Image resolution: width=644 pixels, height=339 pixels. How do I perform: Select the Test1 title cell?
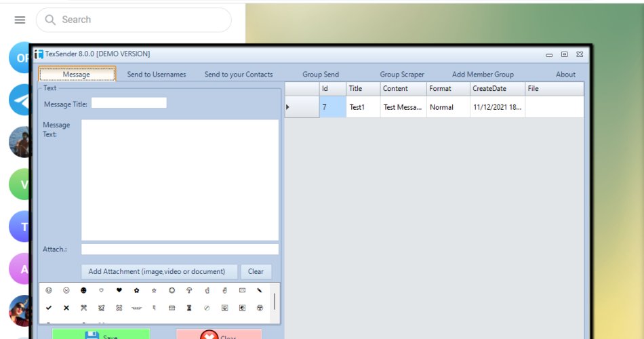(x=363, y=107)
